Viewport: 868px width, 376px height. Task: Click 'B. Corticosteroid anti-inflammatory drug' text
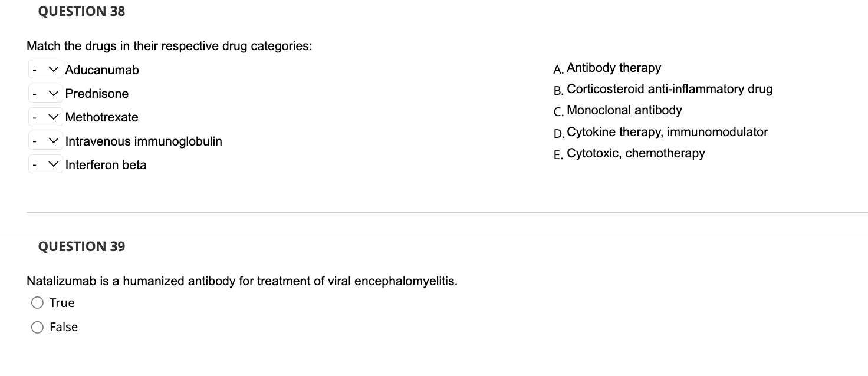tap(669, 89)
